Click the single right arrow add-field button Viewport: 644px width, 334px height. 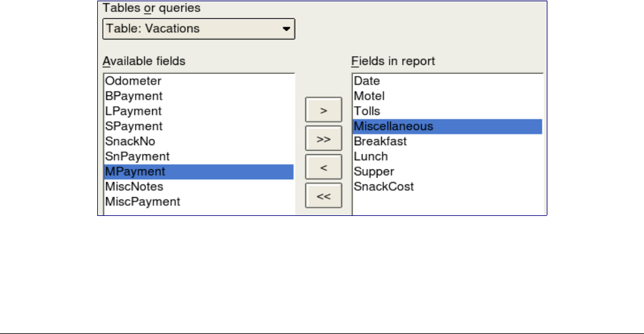323,110
